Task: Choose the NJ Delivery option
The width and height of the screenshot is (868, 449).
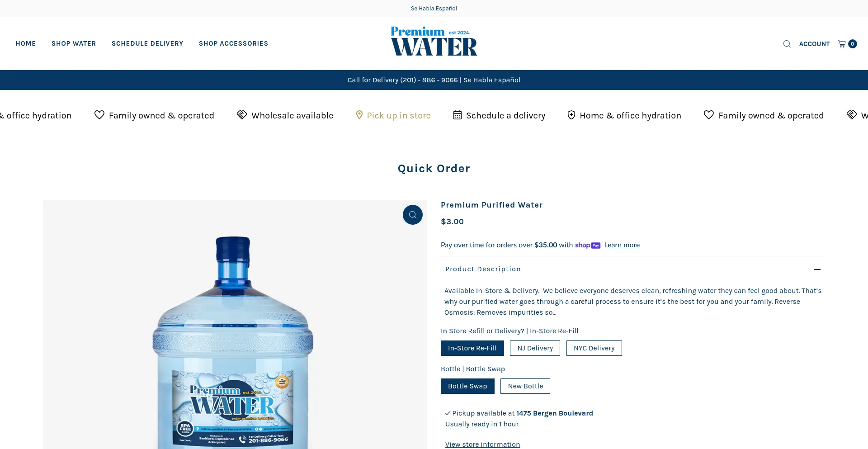Action: click(535, 348)
